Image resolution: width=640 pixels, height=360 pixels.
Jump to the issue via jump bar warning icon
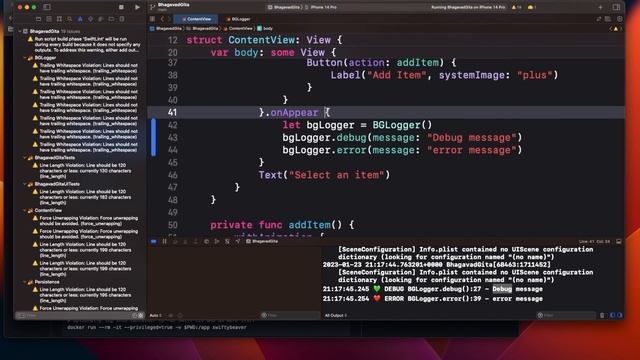(616, 29)
